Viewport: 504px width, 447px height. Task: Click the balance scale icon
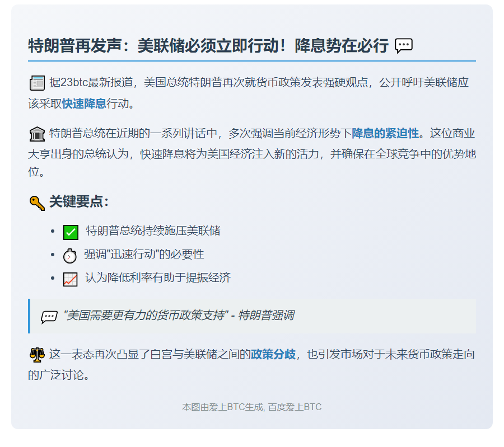click(37, 355)
